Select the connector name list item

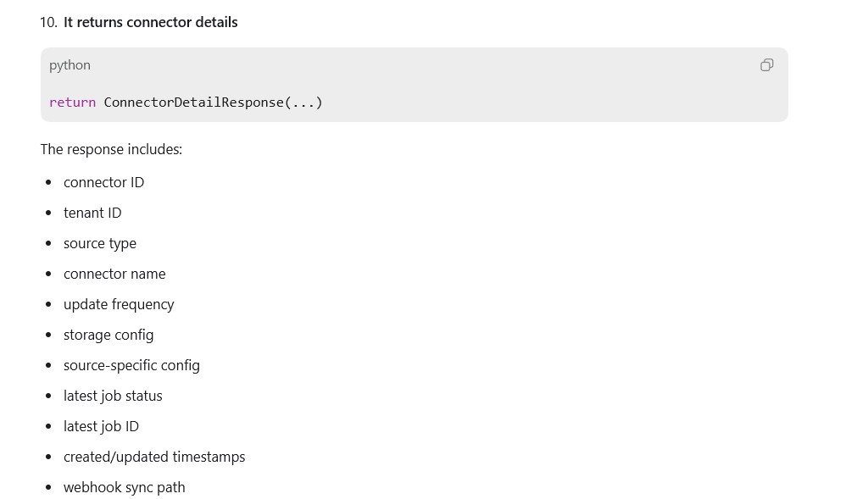click(x=114, y=274)
